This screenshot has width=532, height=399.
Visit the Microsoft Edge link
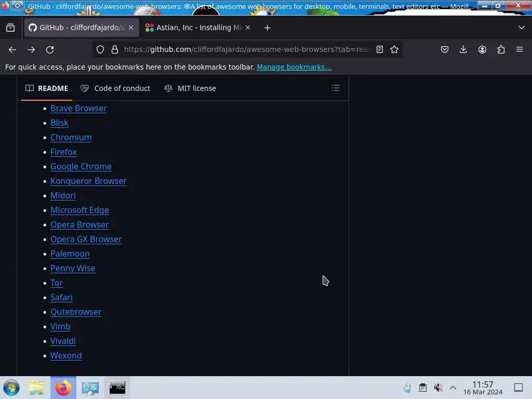(x=79, y=210)
